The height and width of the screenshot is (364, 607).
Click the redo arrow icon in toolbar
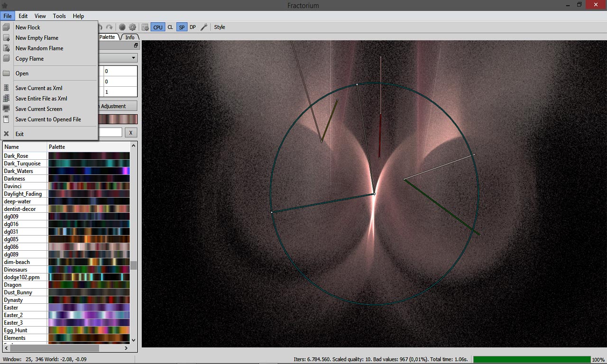tap(110, 27)
